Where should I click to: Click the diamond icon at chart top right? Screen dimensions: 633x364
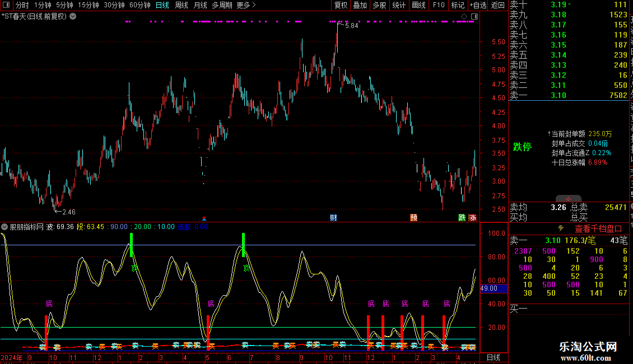464,17
